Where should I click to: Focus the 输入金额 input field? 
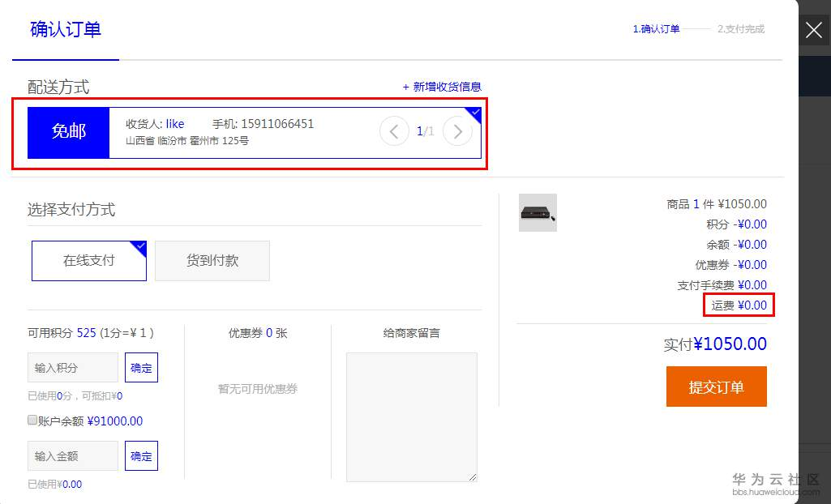pyautogui.click(x=73, y=456)
